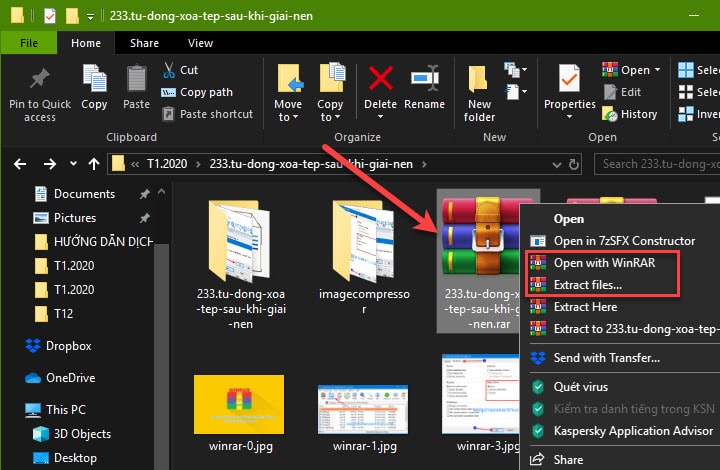Expand the Properties dropdown arrow
This screenshot has width=720, height=470.
tap(569, 117)
